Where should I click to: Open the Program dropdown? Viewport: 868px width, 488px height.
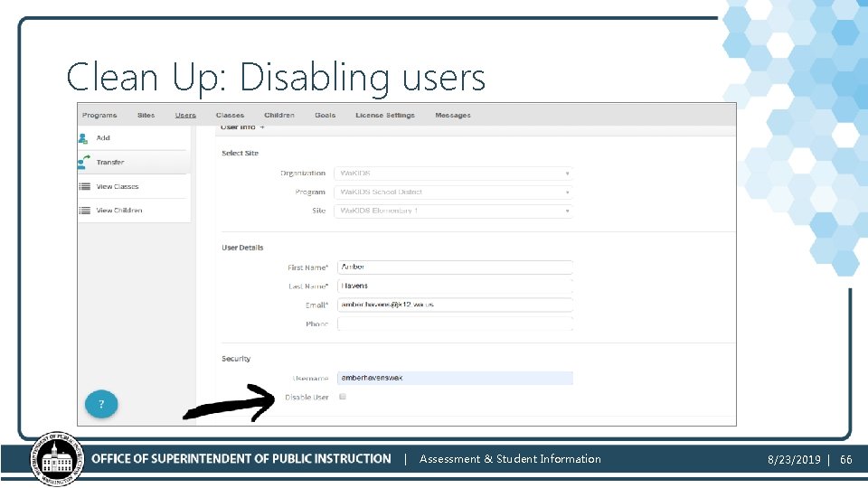click(x=453, y=192)
